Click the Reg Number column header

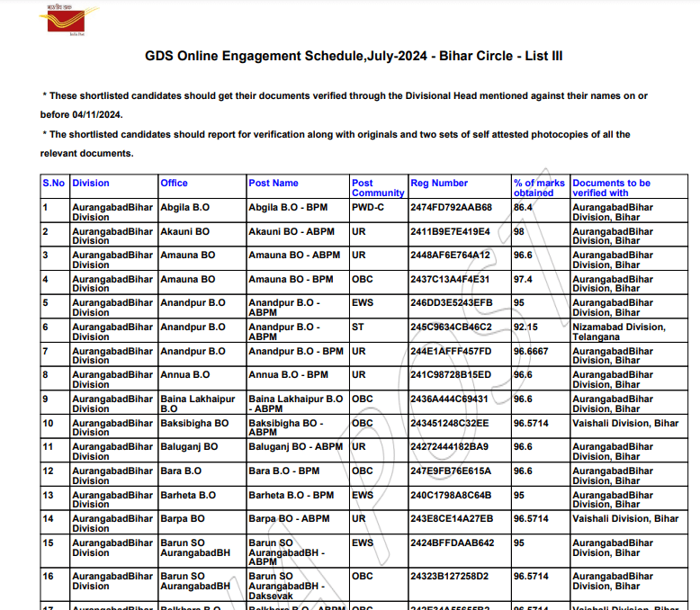click(439, 183)
